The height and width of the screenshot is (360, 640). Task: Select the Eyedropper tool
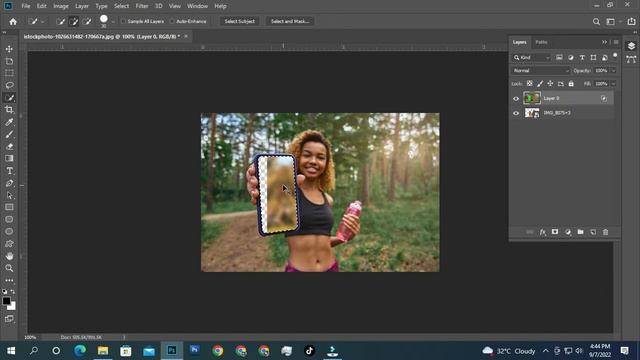(x=9, y=122)
